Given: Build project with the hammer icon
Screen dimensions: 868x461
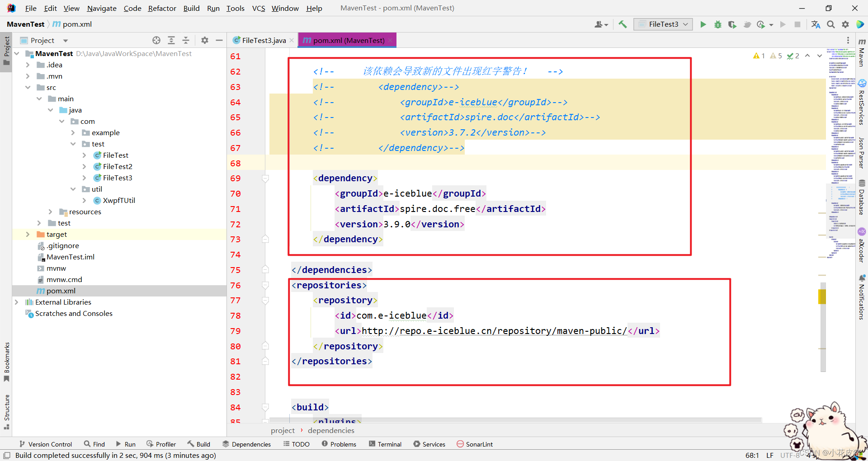Looking at the screenshot, I should coord(623,24).
